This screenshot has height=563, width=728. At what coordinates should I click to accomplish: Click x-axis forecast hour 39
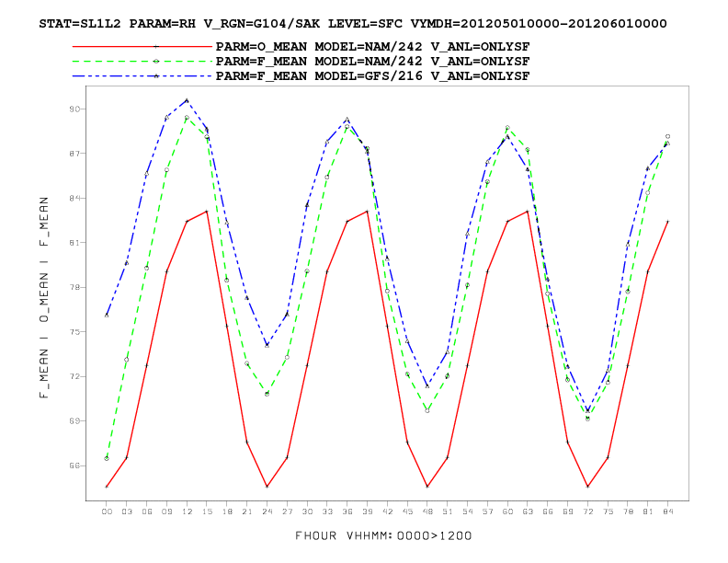tap(368, 511)
